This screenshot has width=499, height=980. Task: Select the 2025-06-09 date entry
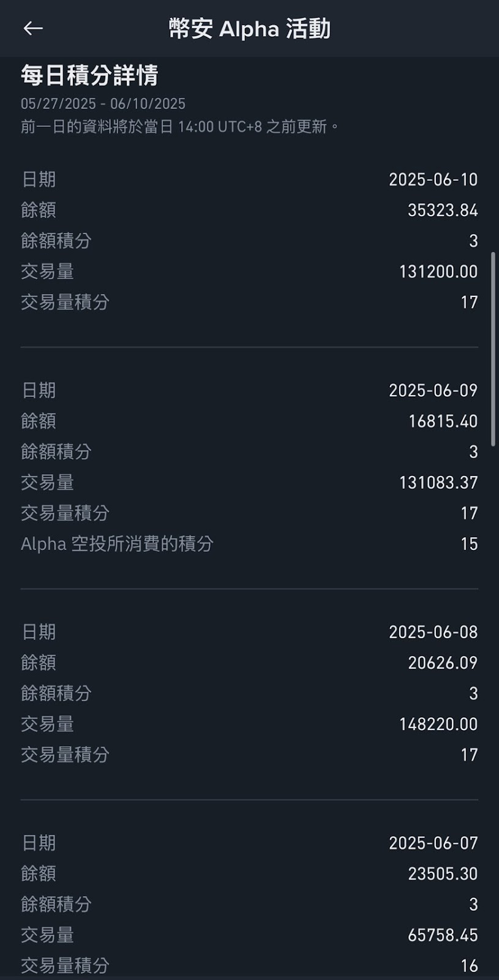[433, 390]
